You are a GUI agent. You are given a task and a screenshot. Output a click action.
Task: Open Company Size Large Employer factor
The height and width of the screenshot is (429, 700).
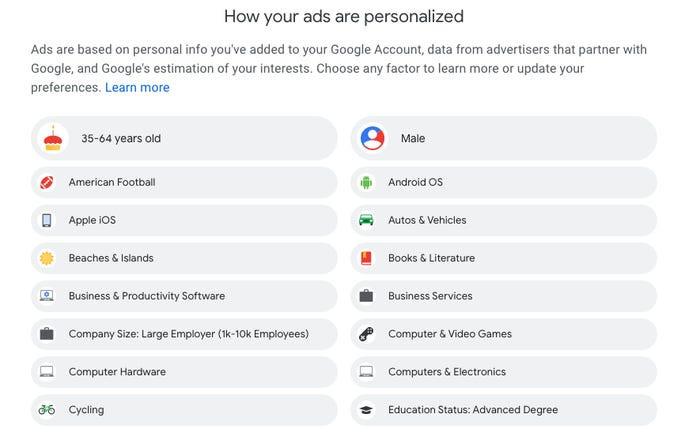(x=184, y=334)
